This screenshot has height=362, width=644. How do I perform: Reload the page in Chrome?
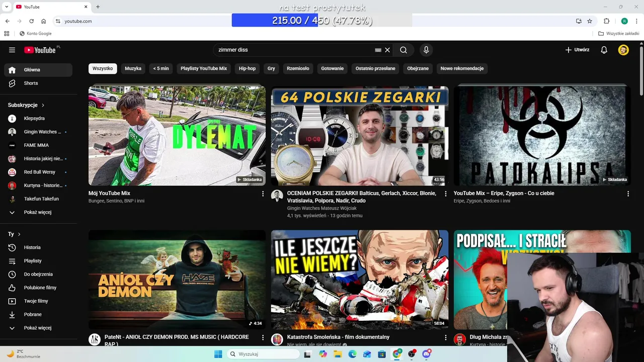31,21
